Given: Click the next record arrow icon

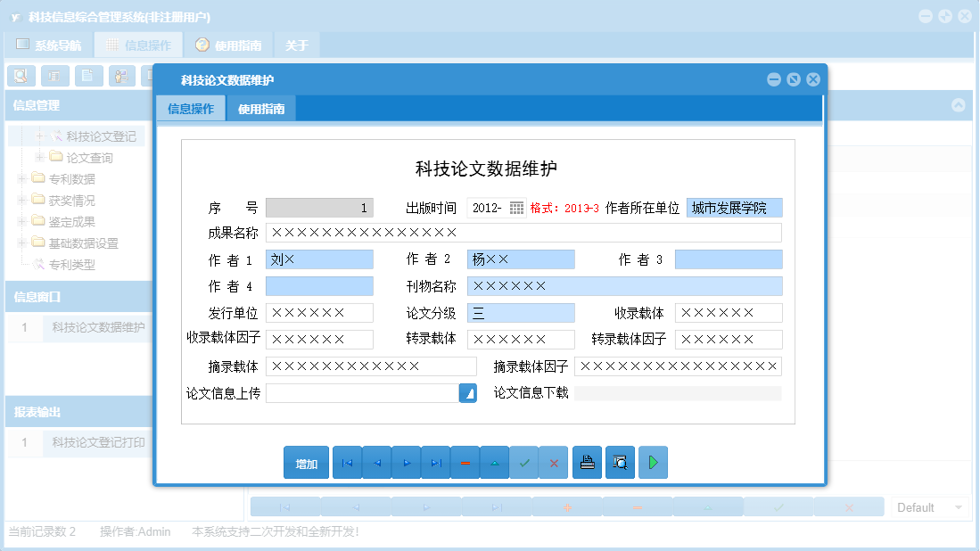Looking at the screenshot, I should pos(407,462).
